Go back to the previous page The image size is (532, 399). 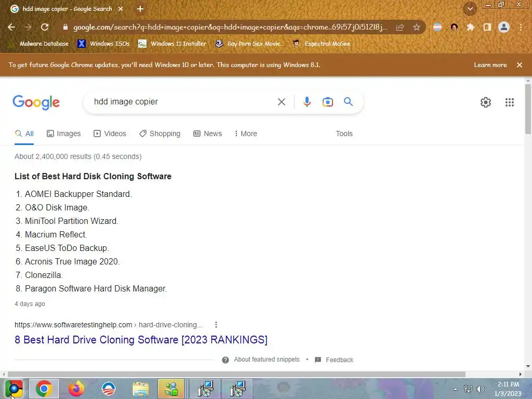coord(11,27)
